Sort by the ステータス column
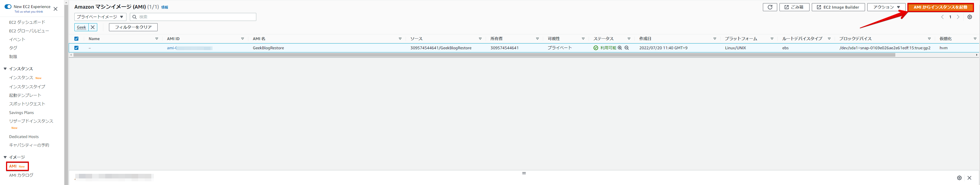 629,39
